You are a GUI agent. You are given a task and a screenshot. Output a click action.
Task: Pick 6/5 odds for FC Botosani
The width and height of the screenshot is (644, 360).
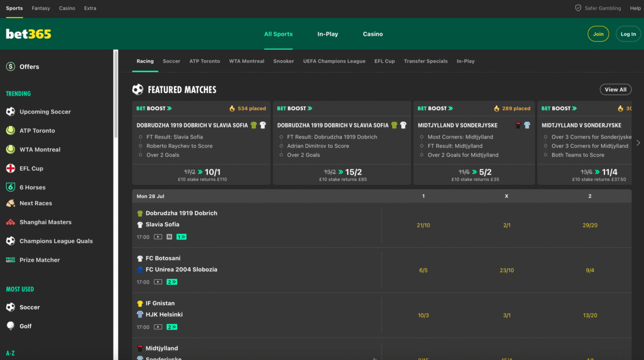(x=423, y=270)
